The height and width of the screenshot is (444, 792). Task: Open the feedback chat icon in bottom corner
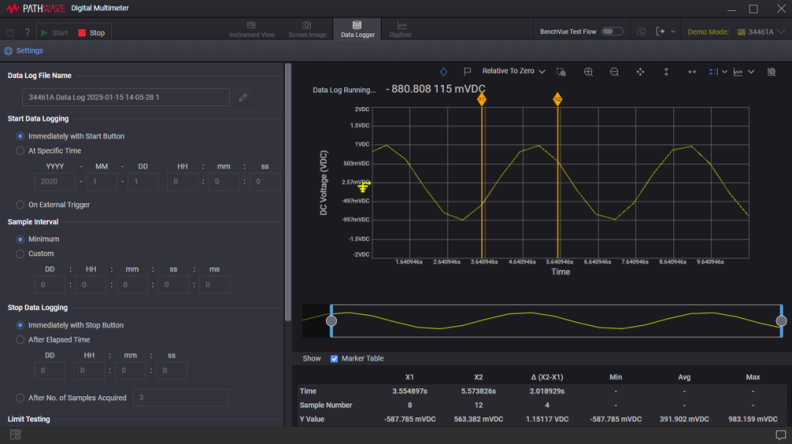(x=781, y=435)
